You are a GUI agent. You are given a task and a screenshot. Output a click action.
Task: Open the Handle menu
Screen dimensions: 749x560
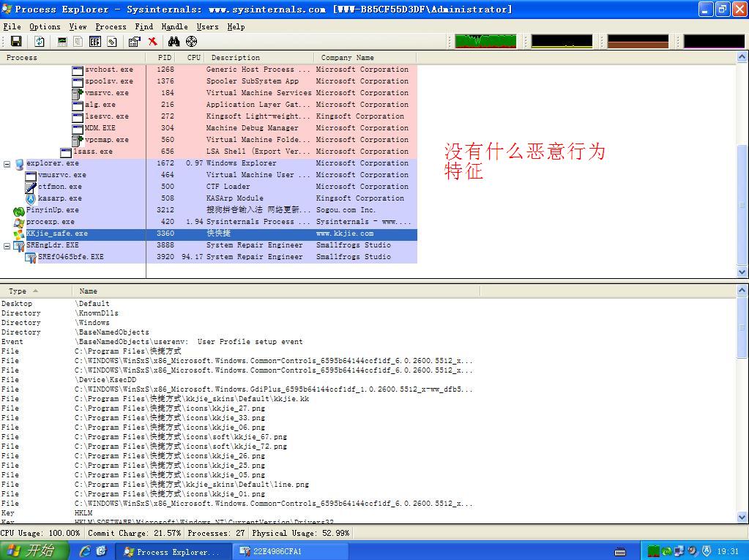pyautogui.click(x=174, y=27)
